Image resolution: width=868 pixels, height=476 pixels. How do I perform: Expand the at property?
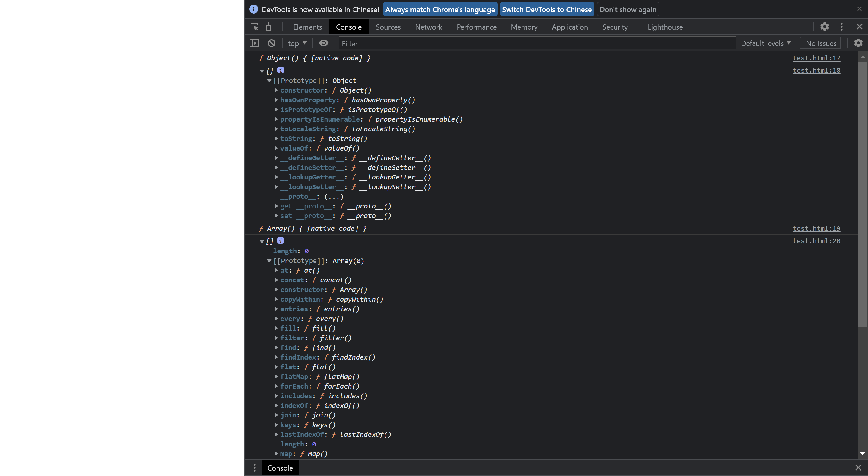point(276,270)
